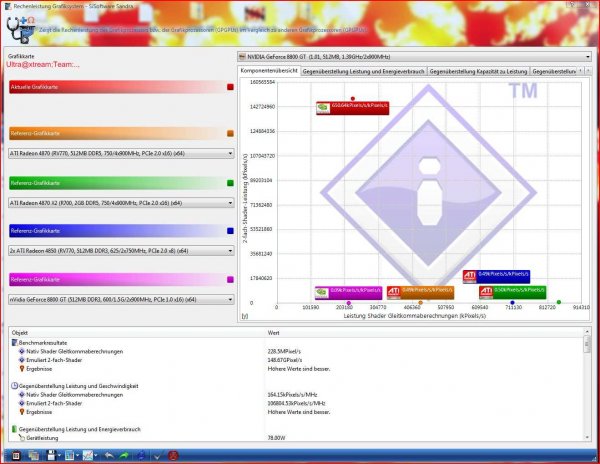Click the magenta NVIDIA result label in chart
Screen dimensions: 600x464
348,293
